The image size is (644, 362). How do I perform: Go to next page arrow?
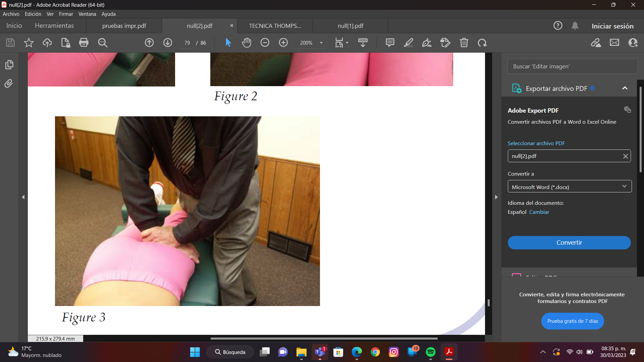(168, 43)
